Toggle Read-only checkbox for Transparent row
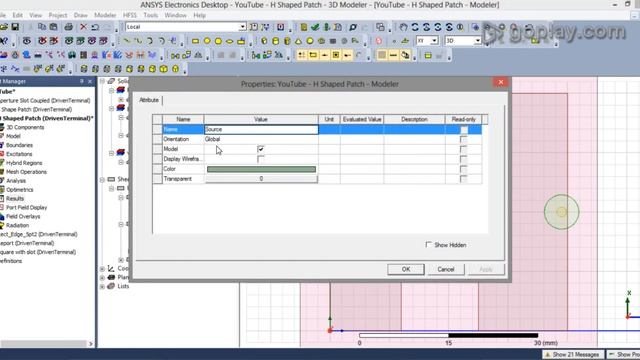 (x=464, y=179)
